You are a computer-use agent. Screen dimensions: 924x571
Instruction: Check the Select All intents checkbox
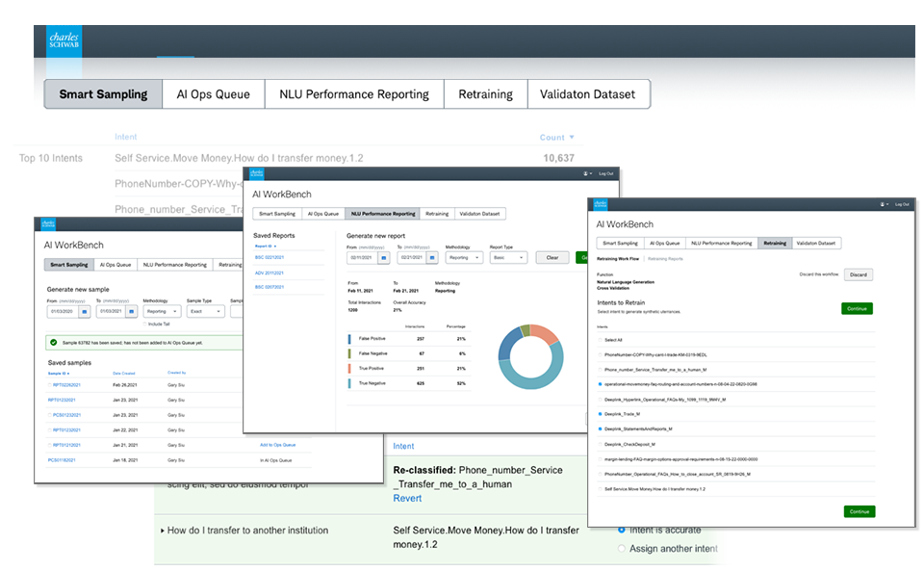click(x=600, y=340)
